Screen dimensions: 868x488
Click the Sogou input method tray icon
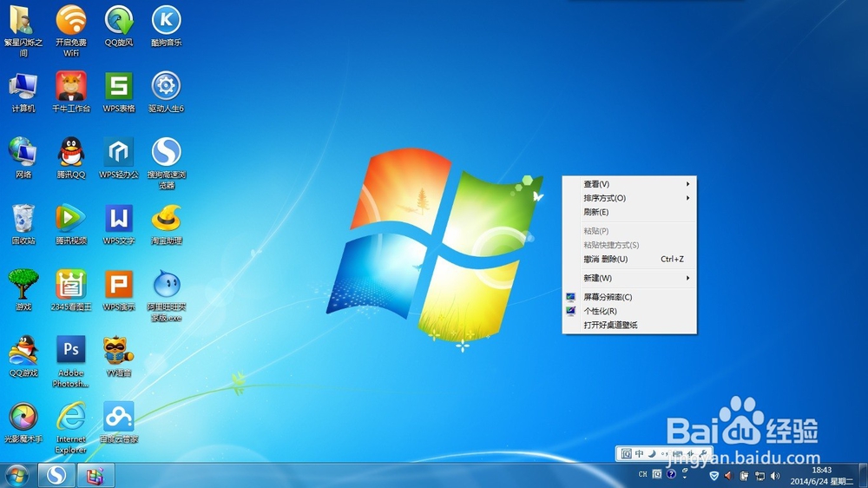pos(657,474)
